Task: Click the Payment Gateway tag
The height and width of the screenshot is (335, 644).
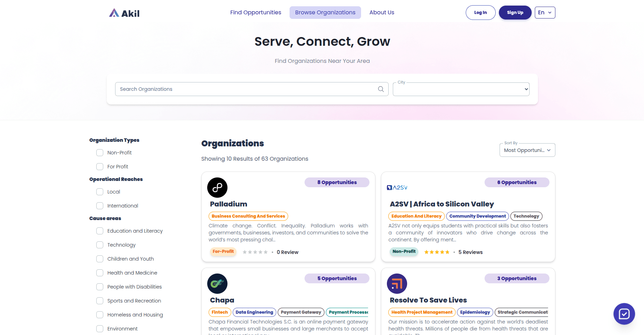Action: 301,312
